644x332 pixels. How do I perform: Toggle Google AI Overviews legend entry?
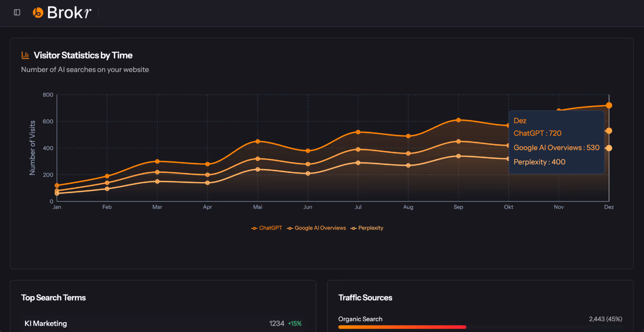[x=316, y=228]
